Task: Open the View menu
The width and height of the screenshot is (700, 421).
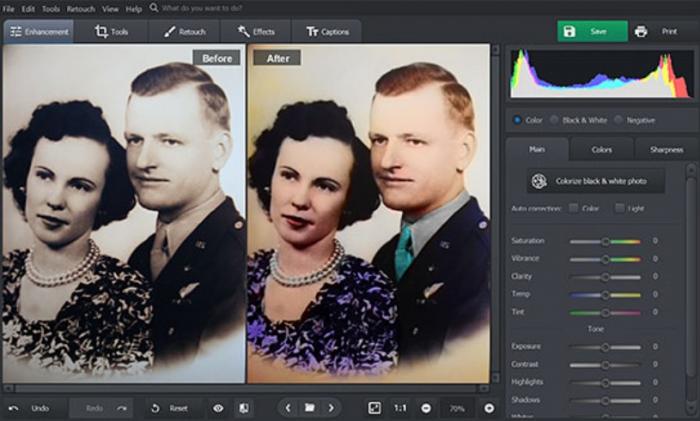Action: [110, 8]
